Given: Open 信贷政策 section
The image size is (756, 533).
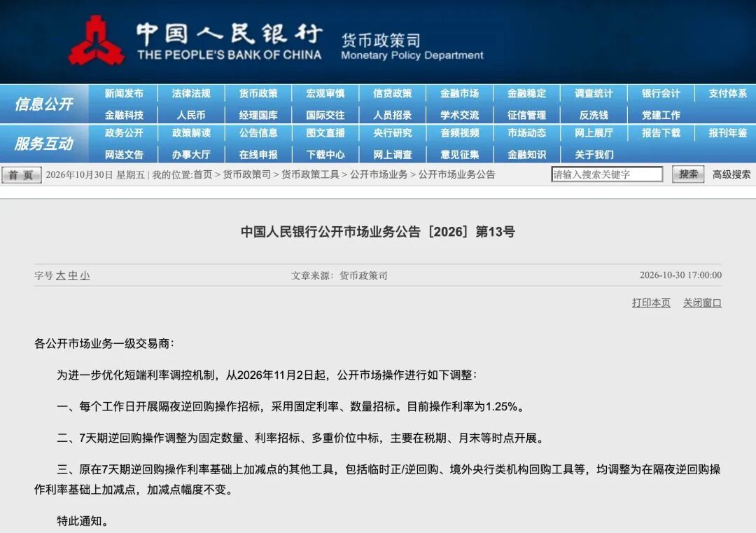Looking at the screenshot, I should coord(393,94).
